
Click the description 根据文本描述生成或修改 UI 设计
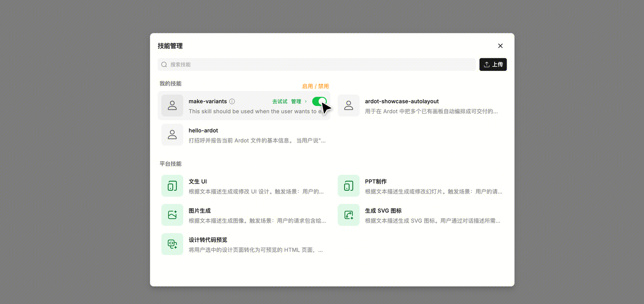(256, 192)
